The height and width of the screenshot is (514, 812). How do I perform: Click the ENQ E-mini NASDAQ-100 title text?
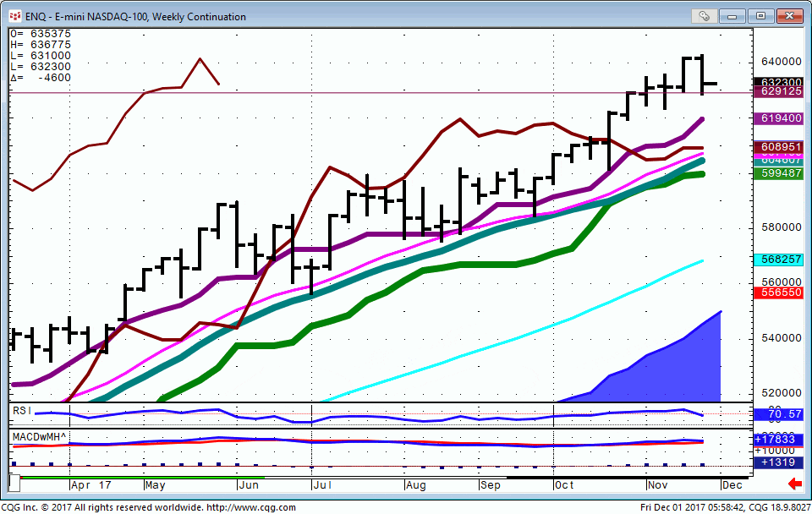point(135,17)
